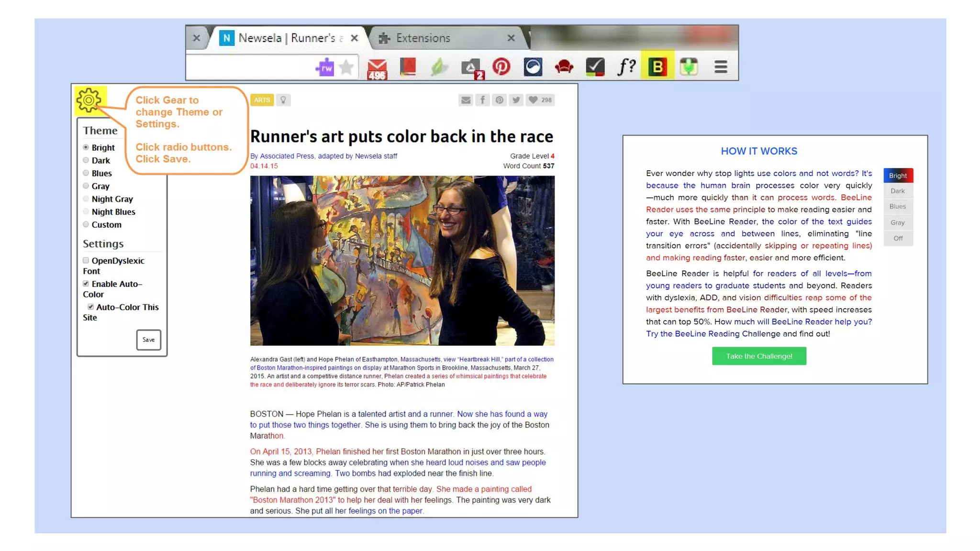Image resolution: width=980 pixels, height=551 pixels.
Task: Click the heart like icon on article
Action: [x=533, y=100]
